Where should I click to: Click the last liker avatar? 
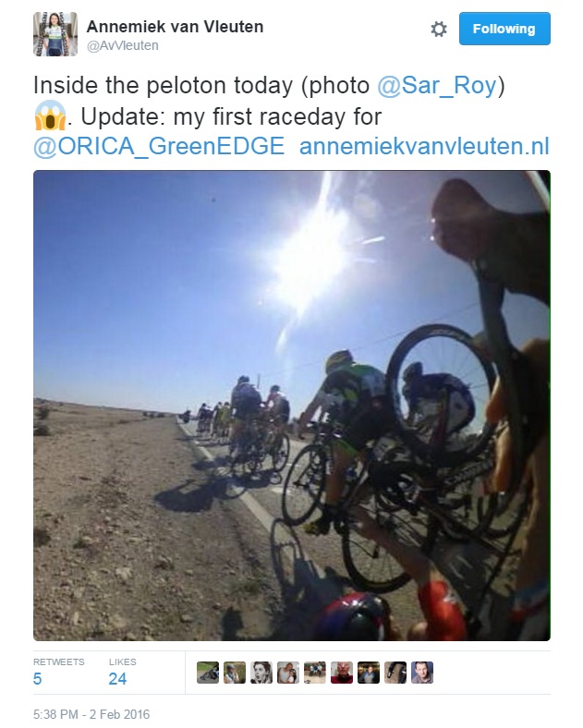pos(422,673)
